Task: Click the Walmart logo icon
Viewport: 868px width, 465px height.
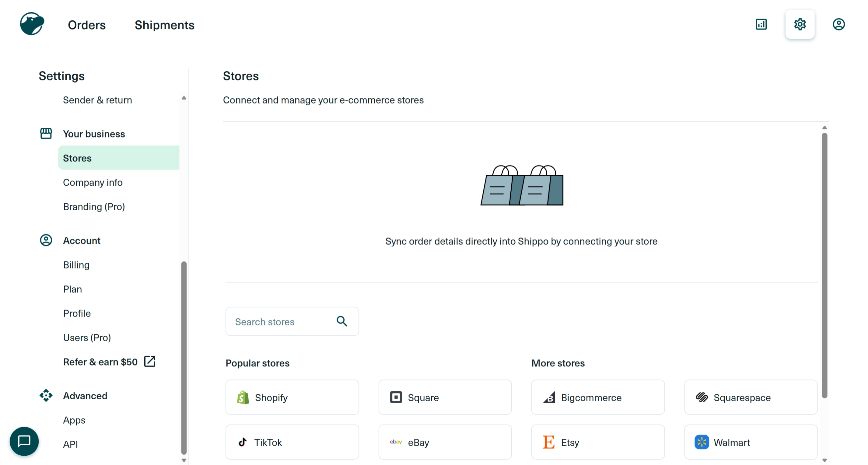Action: click(702, 442)
